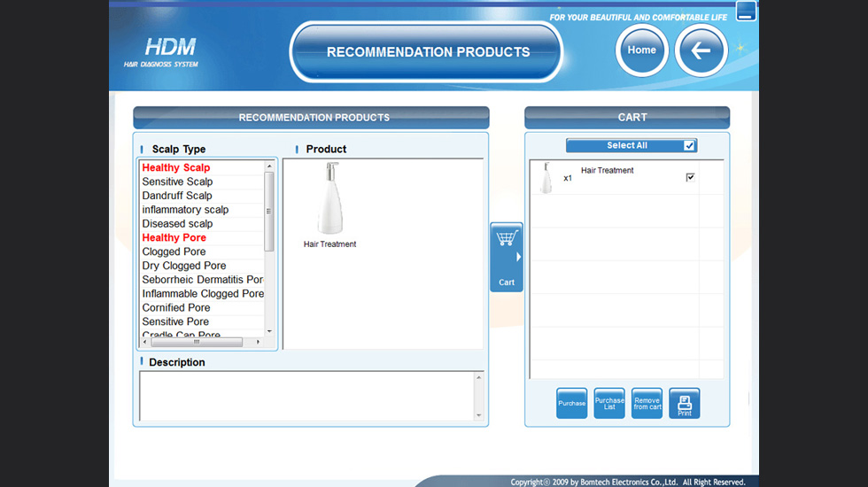
Task: Click the Scalp Type horizontal scrollbar thumb
Action: pyautogui.click(x=196, y=342)
